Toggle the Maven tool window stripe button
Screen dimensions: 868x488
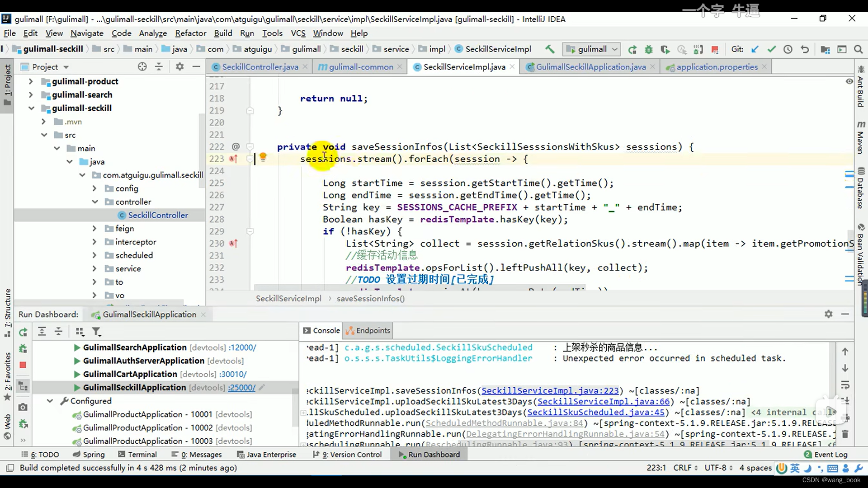(860, 137)
